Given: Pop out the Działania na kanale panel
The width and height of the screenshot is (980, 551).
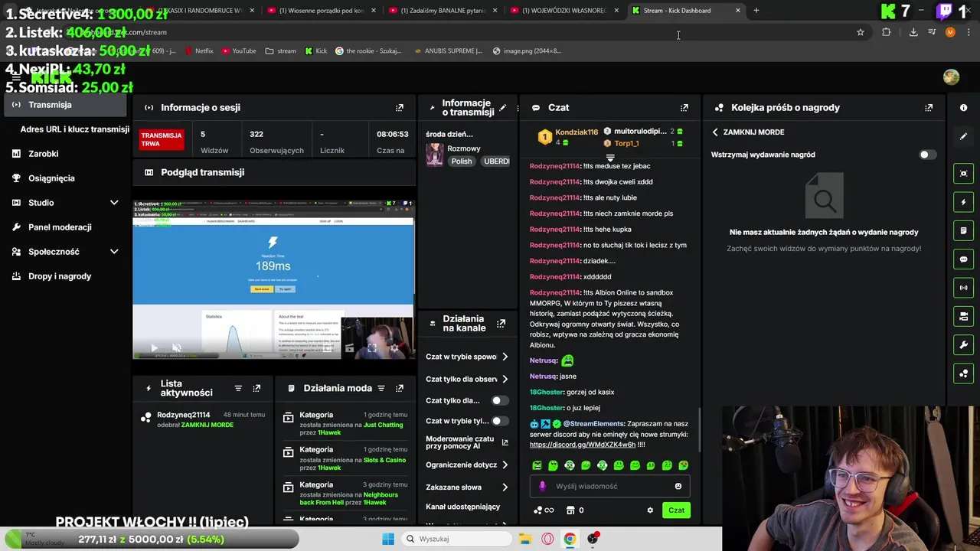Looking at the screenshot, I should pos(501,324).
